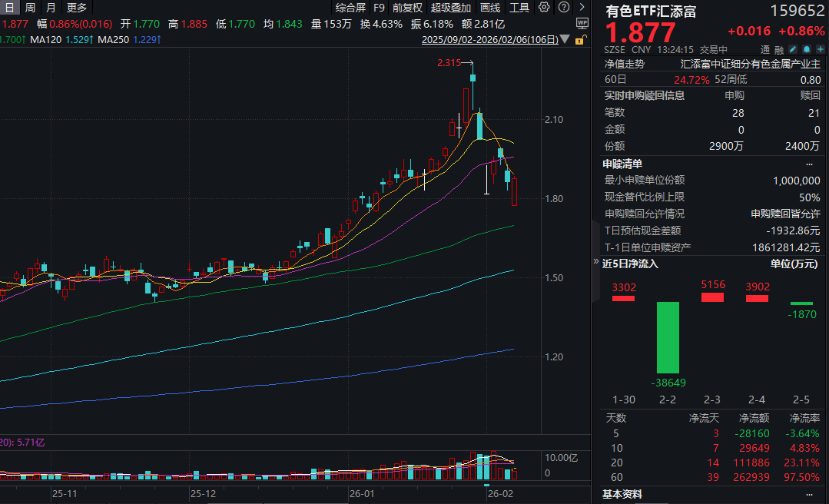Image resolution: width=829 pixels, height=504 pixels.
Task: Set a price alert via the bell icon
Action: click(x=807, y=49)
